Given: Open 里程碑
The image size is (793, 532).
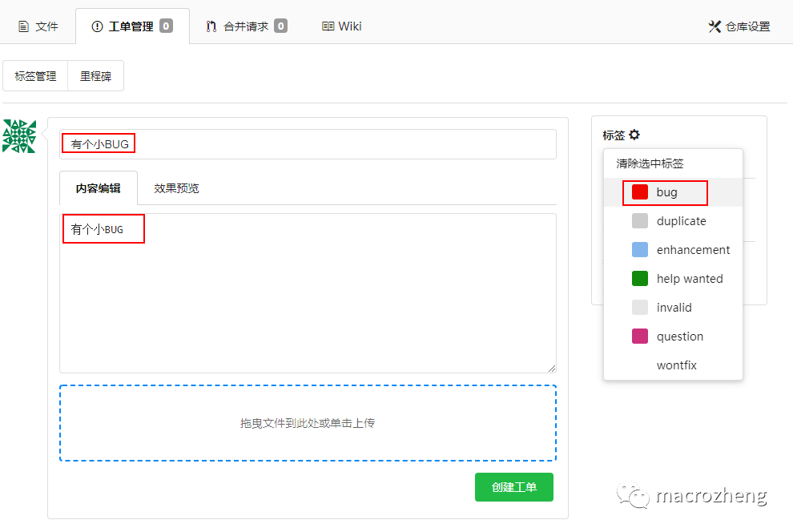Looking at the screenshot, I should pos(95,75).
